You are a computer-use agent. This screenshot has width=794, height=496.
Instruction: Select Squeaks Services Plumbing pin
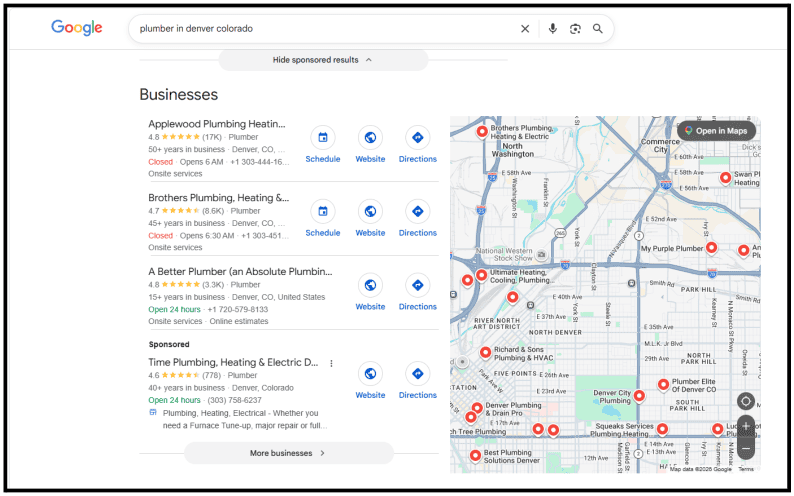[x=662, y=430]
